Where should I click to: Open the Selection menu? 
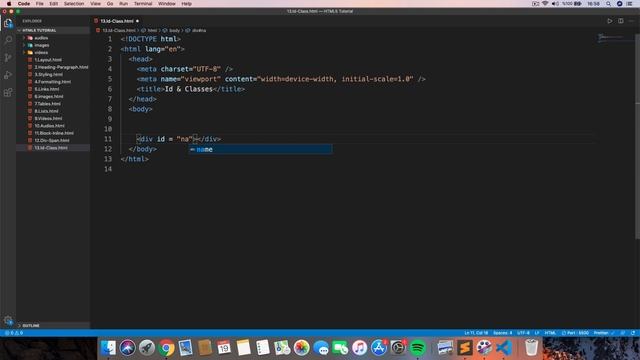coord(74,4)
